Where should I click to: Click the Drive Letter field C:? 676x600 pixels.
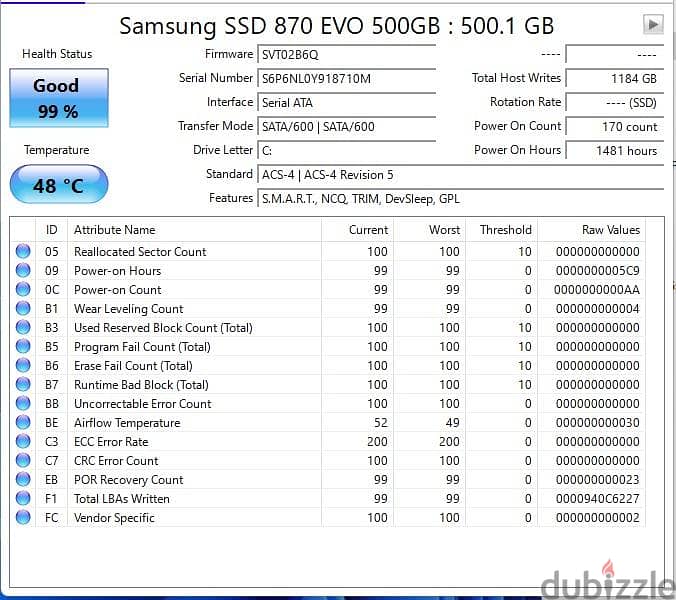click(x=347, y=150)
